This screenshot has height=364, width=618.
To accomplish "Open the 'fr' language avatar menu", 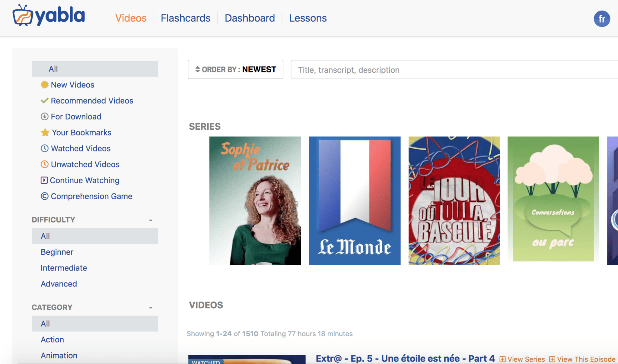I will 602,19.
